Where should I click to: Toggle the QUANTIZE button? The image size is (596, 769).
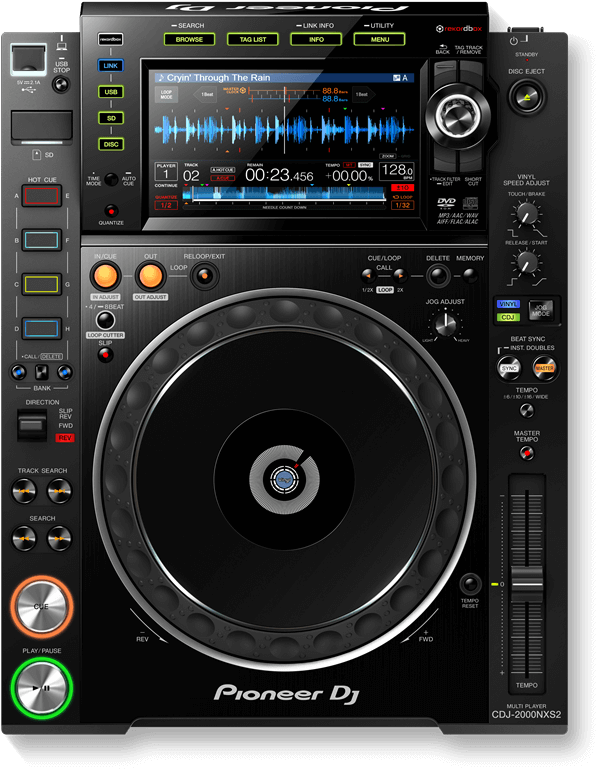click(x=111, y=211)
